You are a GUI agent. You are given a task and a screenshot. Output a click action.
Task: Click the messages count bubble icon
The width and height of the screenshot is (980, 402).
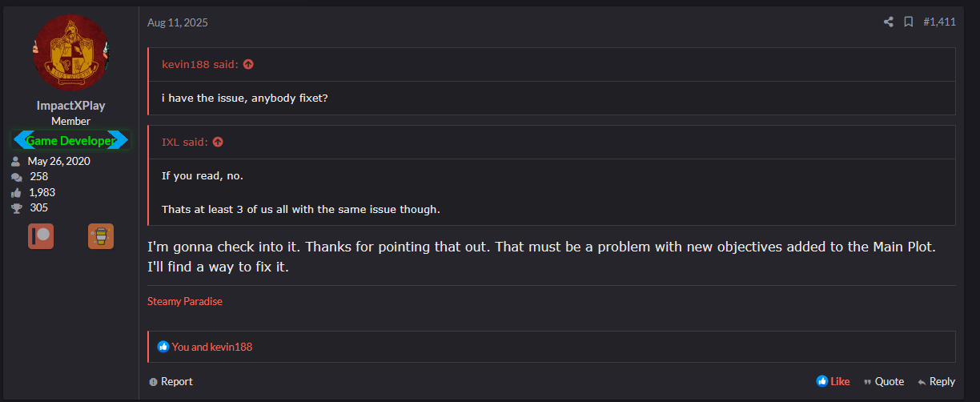tap(16, 177)
